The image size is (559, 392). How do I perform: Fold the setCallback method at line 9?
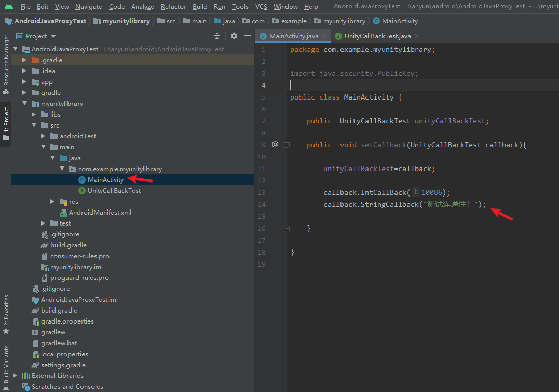coord(287,145)
